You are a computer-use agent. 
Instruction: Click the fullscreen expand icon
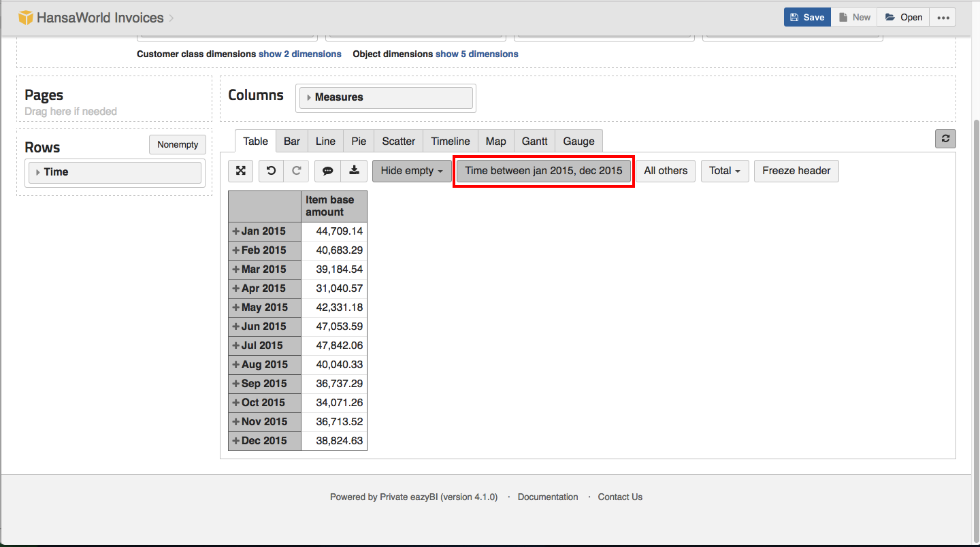[240, 171]
